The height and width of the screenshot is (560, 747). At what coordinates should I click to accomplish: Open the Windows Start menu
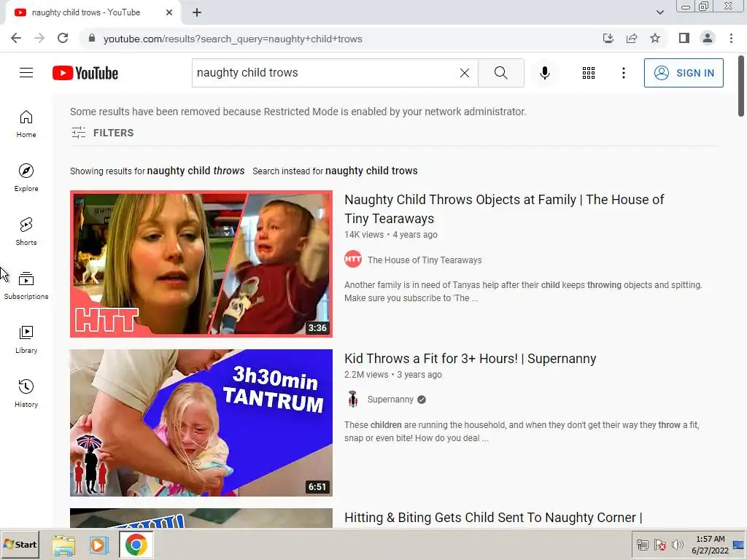click(20, 544)
